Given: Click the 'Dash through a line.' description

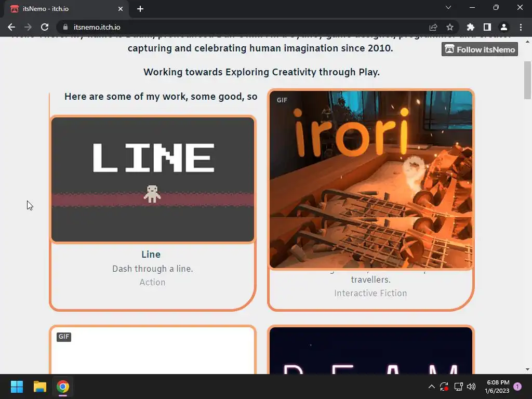Looking at the screenshot, I should coord(153,269).
